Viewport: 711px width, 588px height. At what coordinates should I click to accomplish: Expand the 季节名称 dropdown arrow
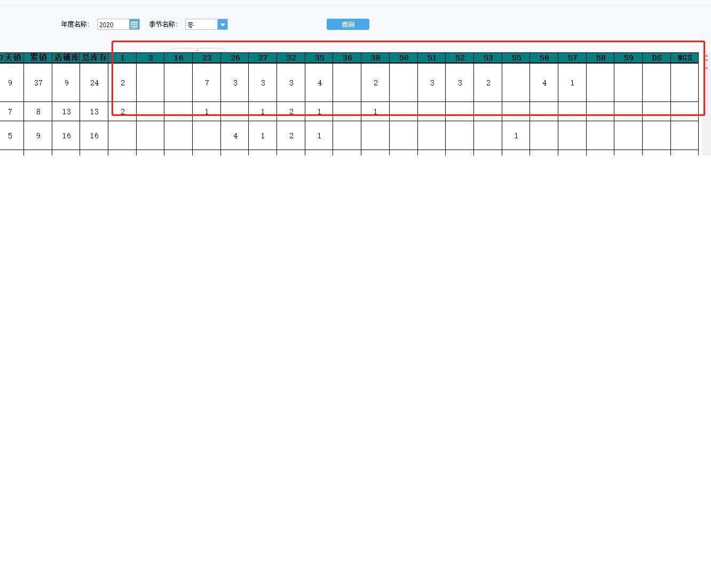(223, 25)
